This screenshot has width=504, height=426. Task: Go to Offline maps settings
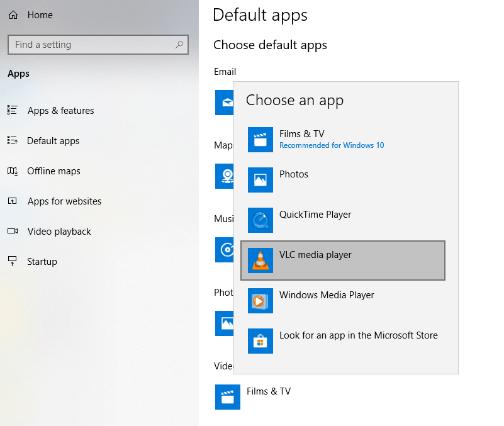pyautogui.click(x=53, y=171)
